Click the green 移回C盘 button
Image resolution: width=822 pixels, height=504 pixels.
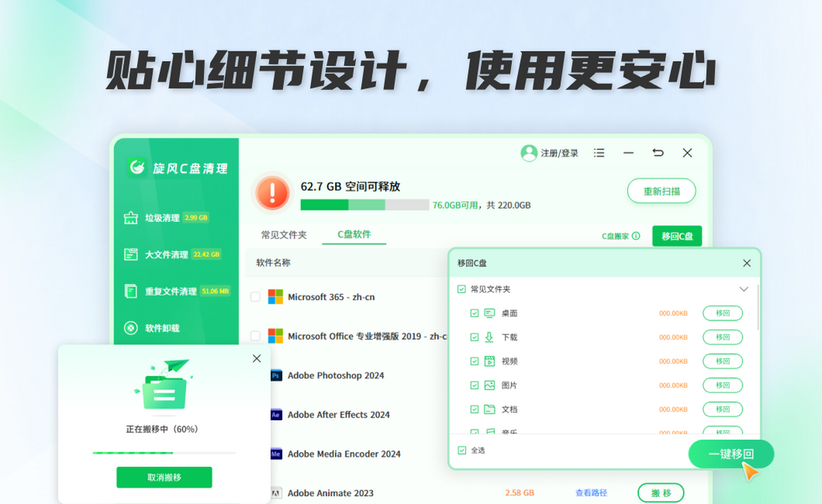tap(677, 236)
